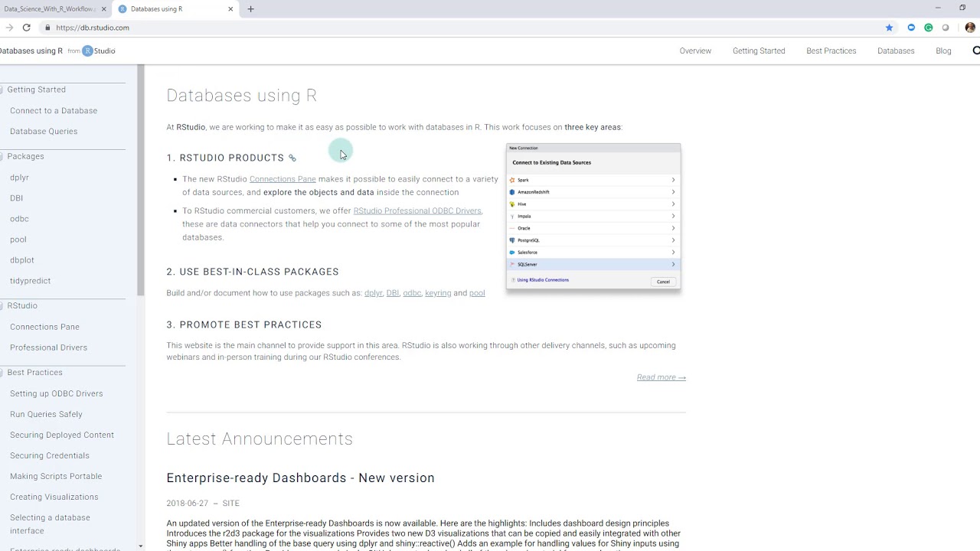Open Connections Pane in the sidebar
This screenshot has width=980, height=551.
click(x=44, y=327)
